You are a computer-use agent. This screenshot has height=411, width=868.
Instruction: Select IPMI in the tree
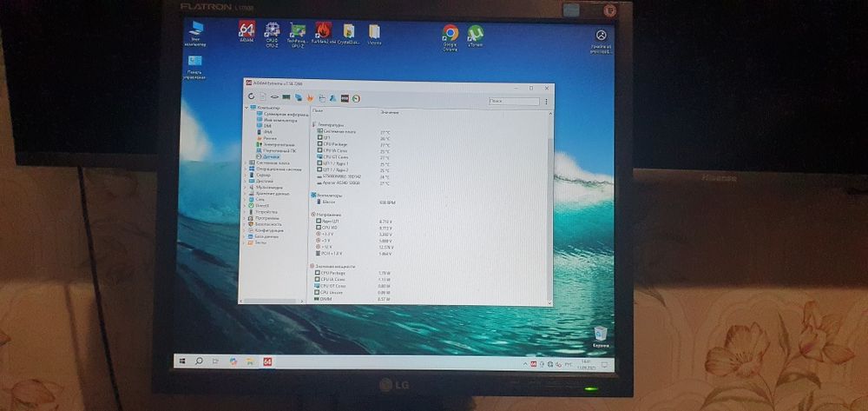pos(264,132)
